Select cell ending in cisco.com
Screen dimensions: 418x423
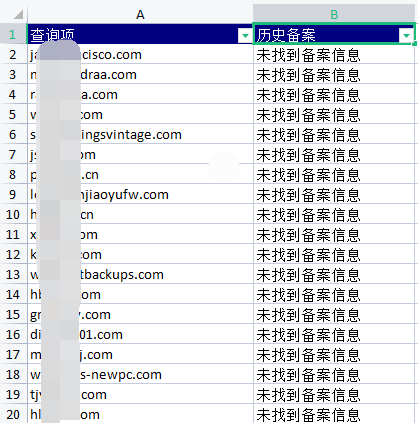(x=140, y=55)
